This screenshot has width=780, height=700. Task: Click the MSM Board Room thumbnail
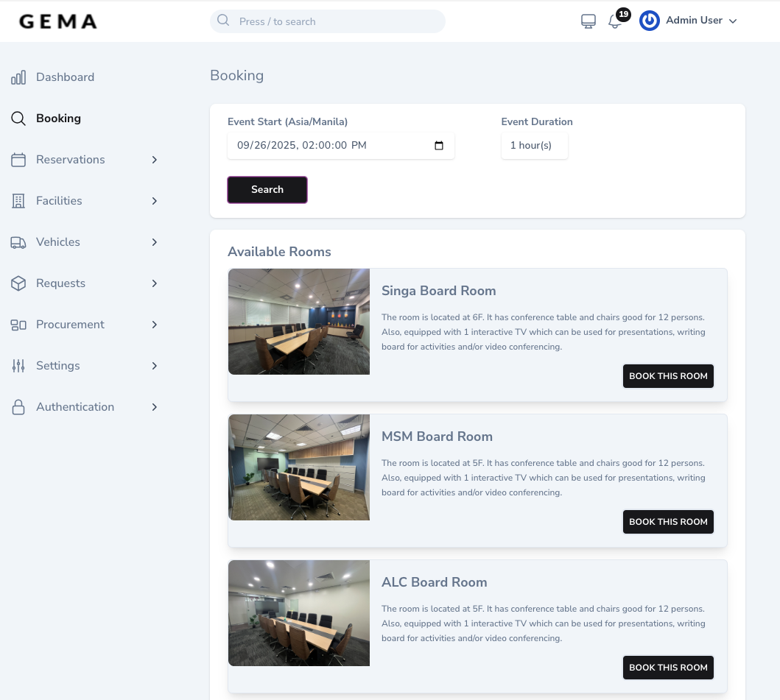298,467
